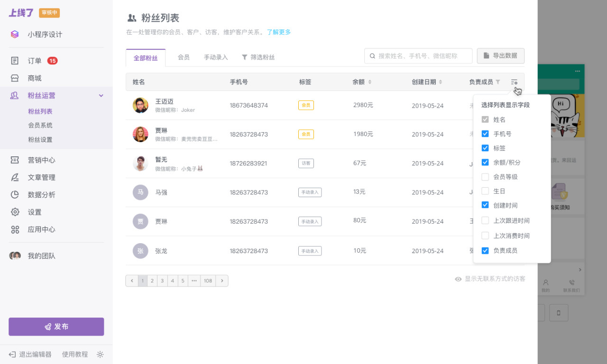Uncheck the 手机号 column checkbox
607x364 pixels.
(485, 134)
